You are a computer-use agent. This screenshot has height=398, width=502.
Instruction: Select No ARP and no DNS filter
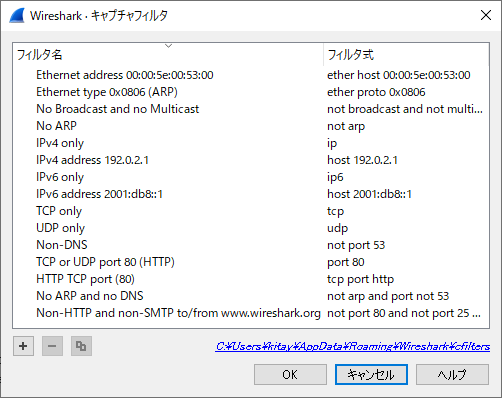pyautogui.click(x=90, y=296)
